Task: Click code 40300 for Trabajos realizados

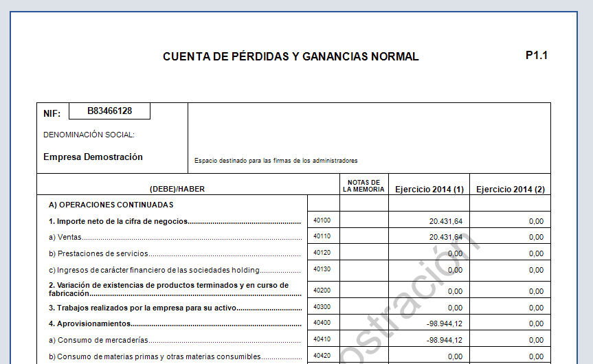Action: 322,306
